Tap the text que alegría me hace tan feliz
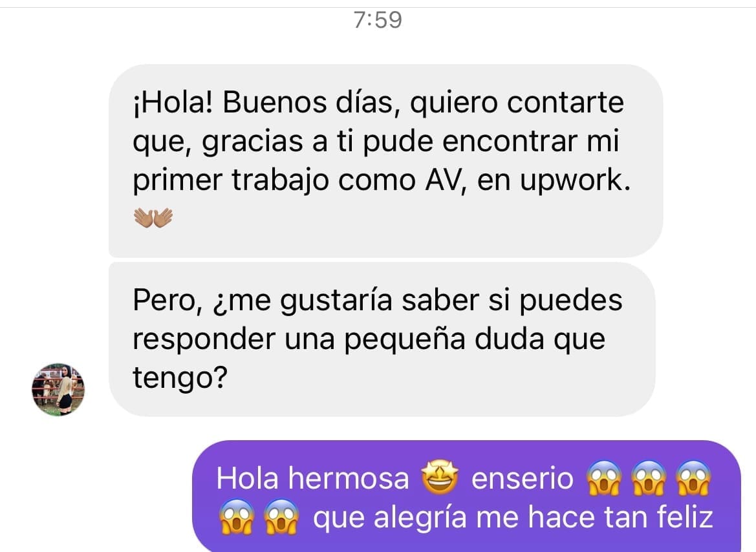 pyautogui.click(x=513, y=517)
